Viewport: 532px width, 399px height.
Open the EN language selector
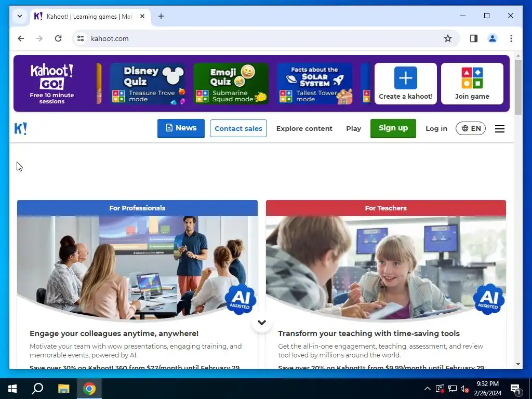click(x=471, y=128)
